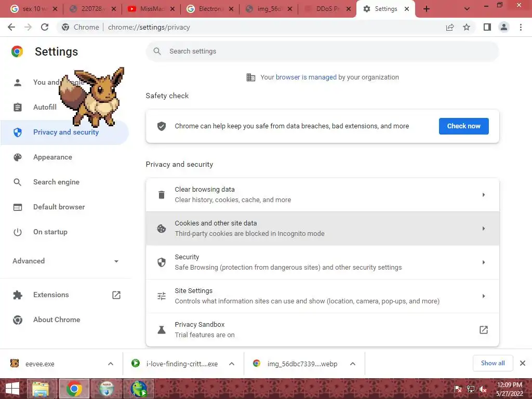Click the Appearance palette icon
The height and width of the screenshot is (399, 532).
pos(18,157)
